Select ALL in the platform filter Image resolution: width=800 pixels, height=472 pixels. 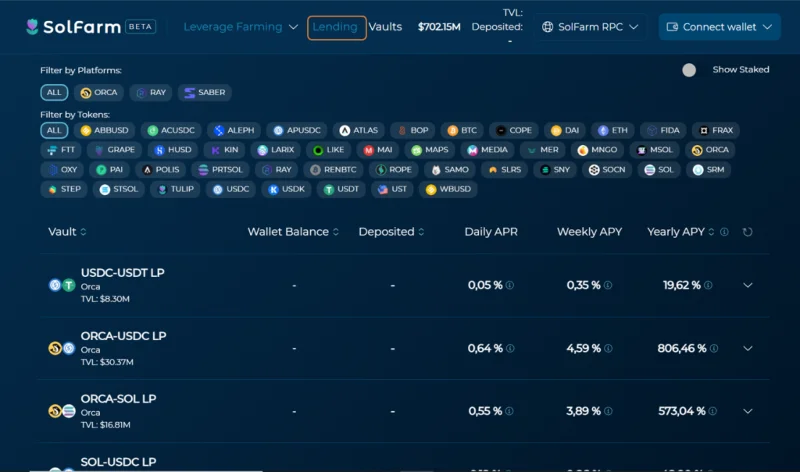[x=54, y=92]
